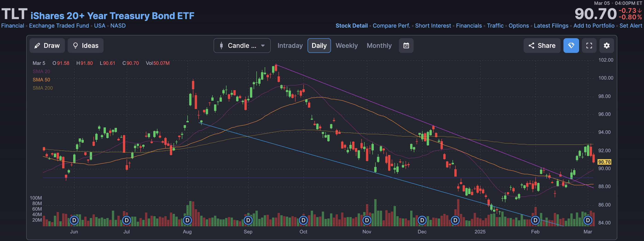Viewport: 644px width, 241px height.
Task: Click the iShares 20+ Year Treasury Bond ETF title
Action: 112,16
